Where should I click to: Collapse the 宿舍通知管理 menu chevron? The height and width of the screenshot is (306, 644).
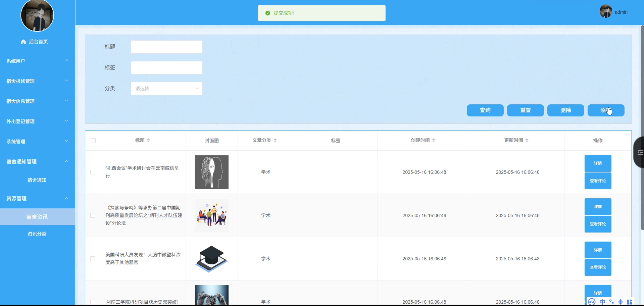click(x=66, y=161)
